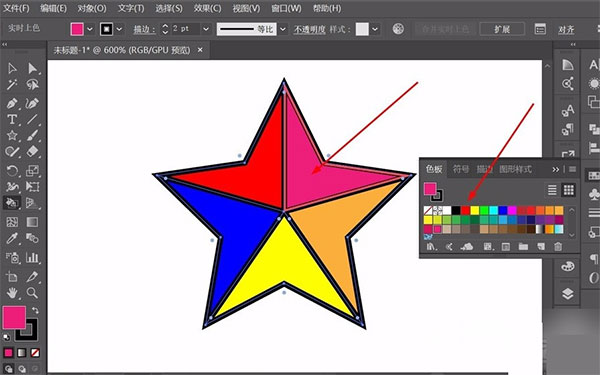Set color mode to None
Viewport: 600px width, 375px height.
pos(35,352)
